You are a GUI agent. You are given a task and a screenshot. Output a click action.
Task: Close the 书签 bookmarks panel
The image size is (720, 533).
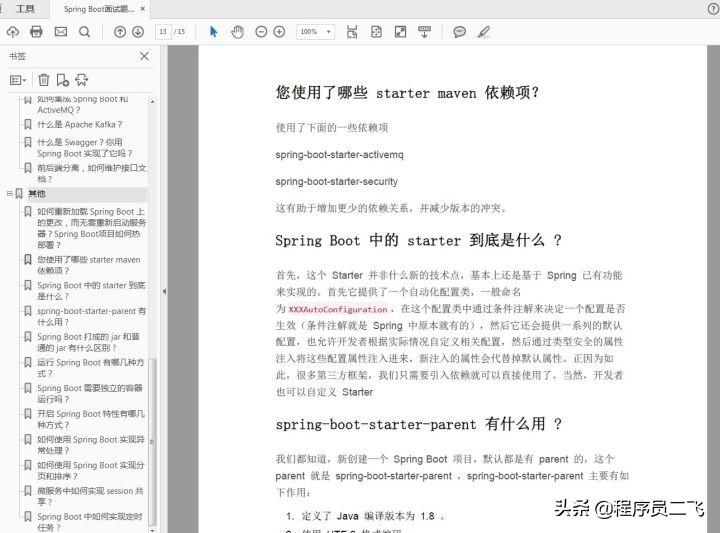click(144, 56)
